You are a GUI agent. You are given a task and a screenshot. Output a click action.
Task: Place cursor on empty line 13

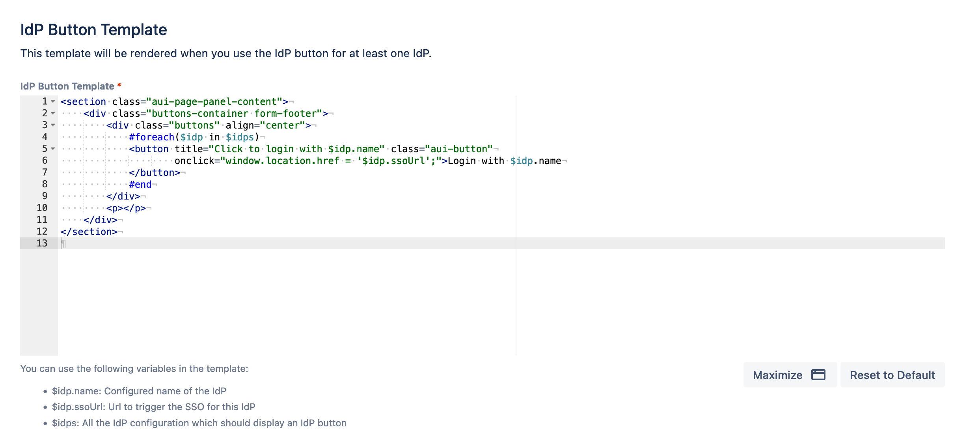pyautogui.click(x=118, y=243)
